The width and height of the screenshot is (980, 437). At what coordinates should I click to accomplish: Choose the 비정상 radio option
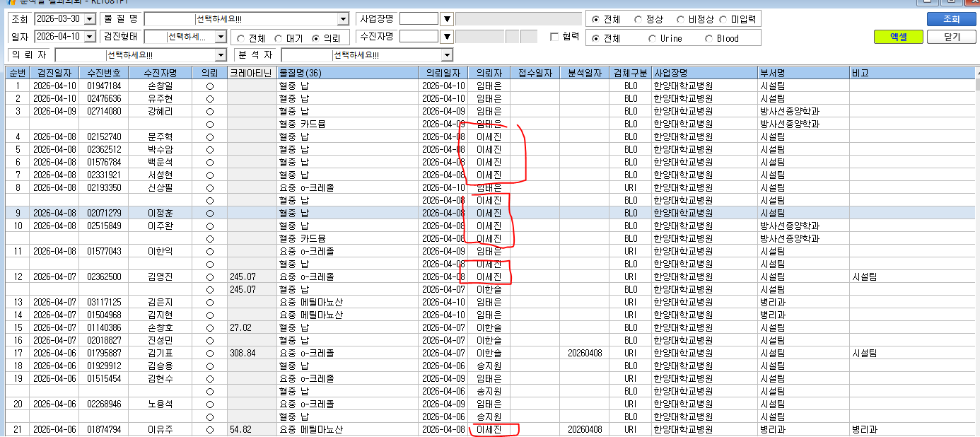(x=682, y=19)
